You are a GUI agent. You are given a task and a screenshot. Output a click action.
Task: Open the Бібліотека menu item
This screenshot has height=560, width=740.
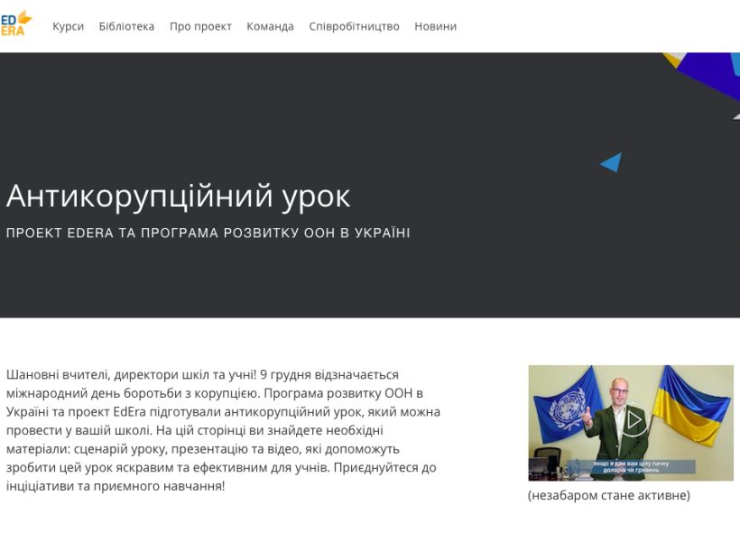pyautogui.click(x=126, y=26)
